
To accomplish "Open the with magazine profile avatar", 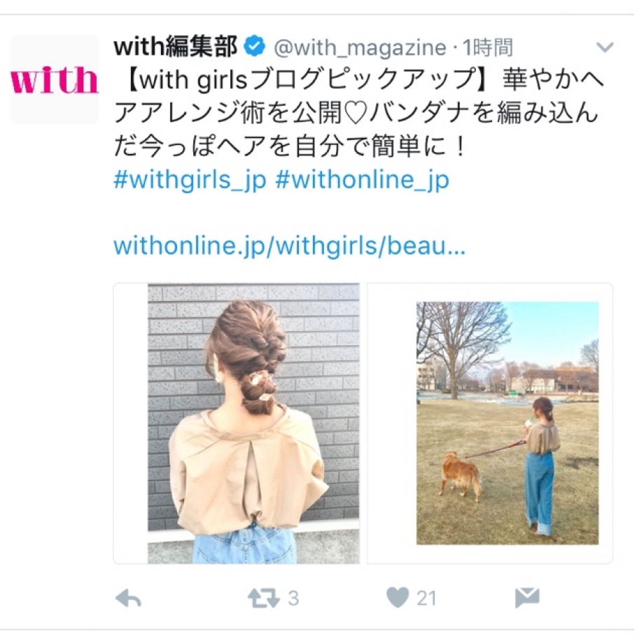I will click(55, 80).
